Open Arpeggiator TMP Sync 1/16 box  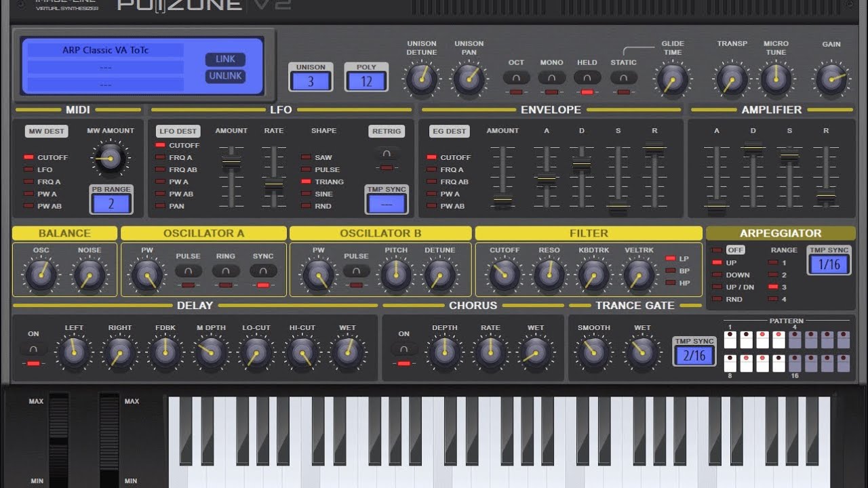829,264
